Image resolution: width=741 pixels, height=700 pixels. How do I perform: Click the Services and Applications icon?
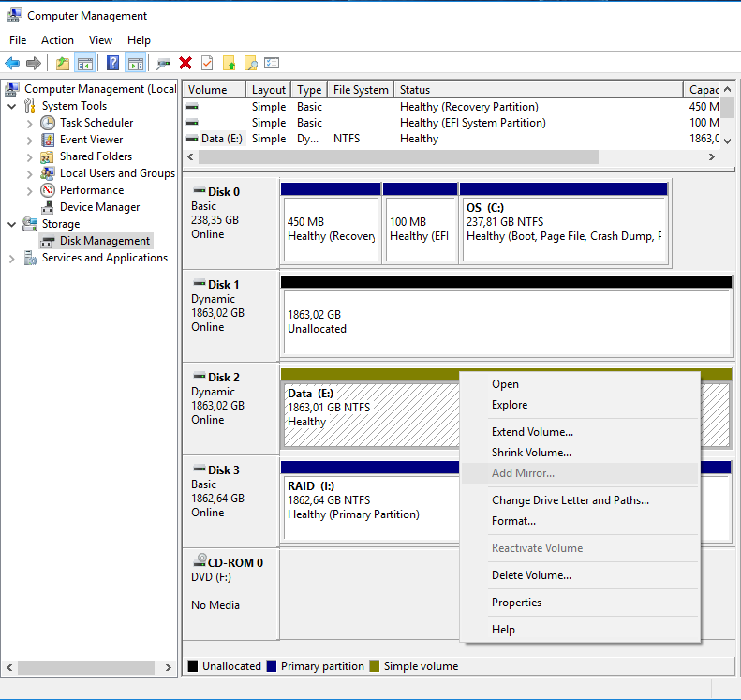[x=31, y=258]
